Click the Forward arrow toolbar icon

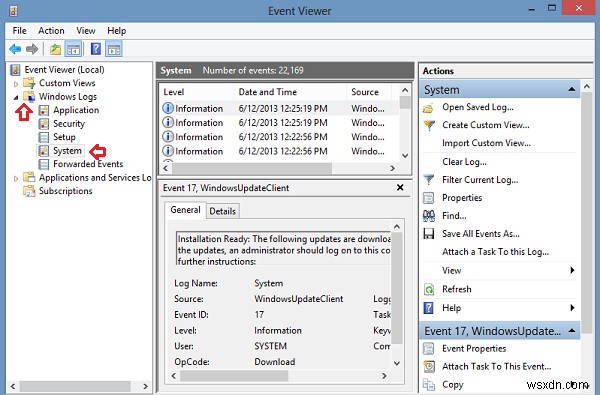32,49
